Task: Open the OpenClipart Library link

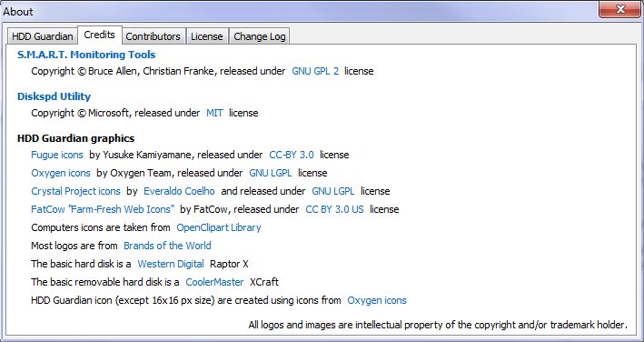Action: coord(219,227)
